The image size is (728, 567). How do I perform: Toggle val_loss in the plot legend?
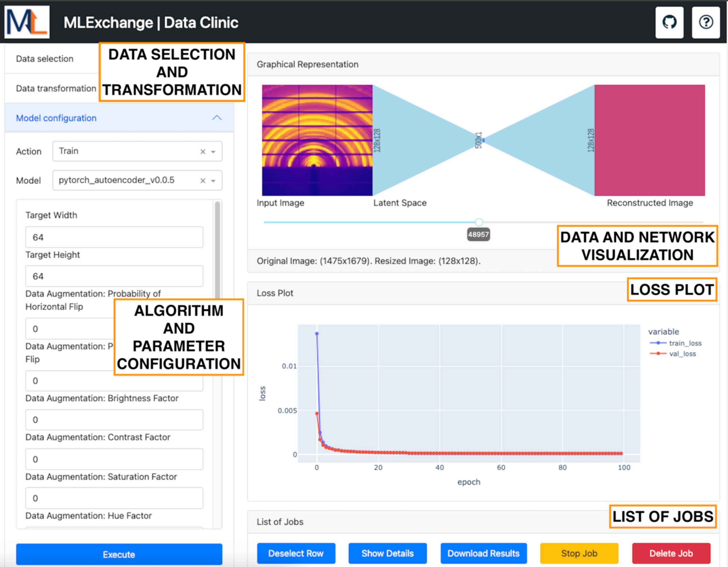673,354
